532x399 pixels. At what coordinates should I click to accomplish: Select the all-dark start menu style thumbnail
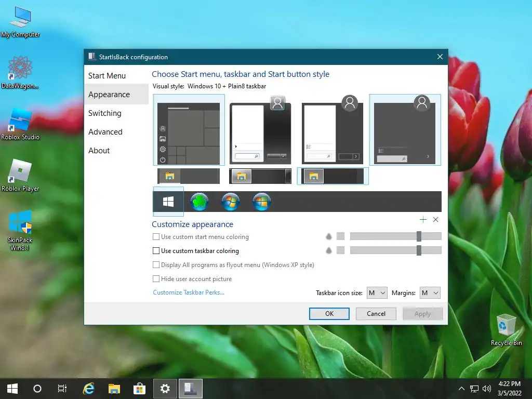pyautogui.click(x=405, y=130)
